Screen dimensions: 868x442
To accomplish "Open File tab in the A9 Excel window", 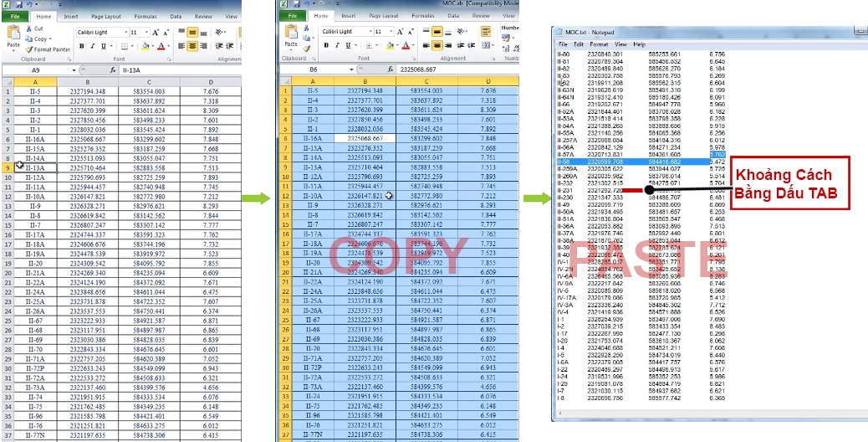I will coord(15,17).
